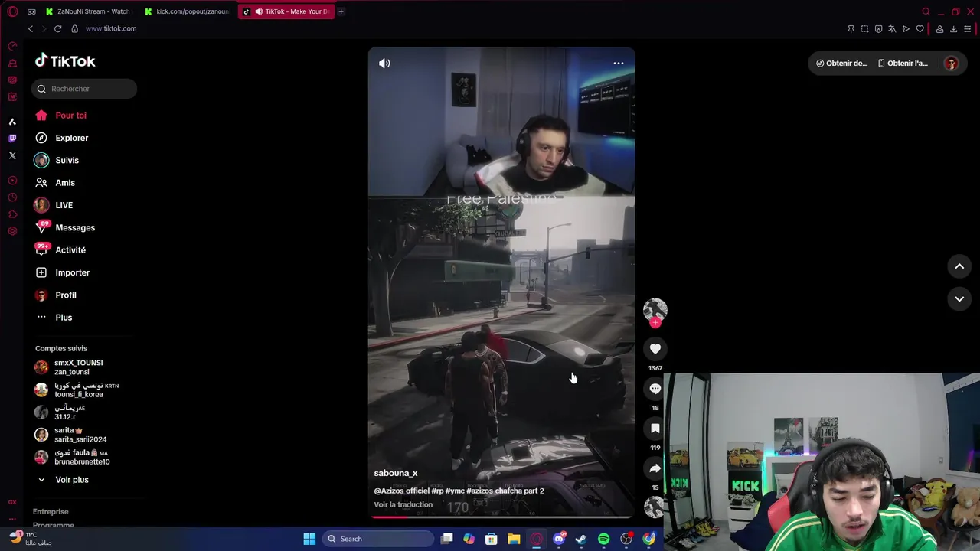The height and width of the screenshot is (551, 980).
Task: Open the sound disc below the share icon
Action: tap(655, 507)
